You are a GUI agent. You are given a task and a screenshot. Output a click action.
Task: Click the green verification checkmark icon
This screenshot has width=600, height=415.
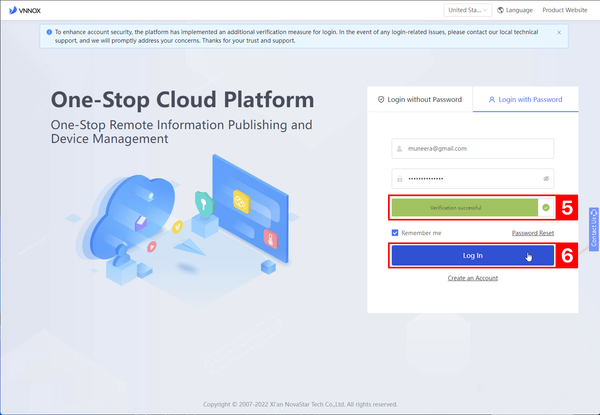[x=545, y=208]
